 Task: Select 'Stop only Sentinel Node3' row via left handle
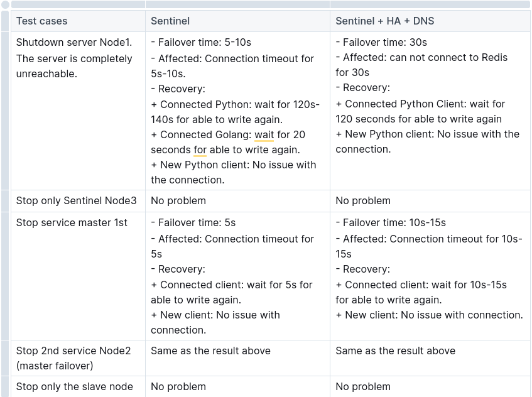tap(5, 201)
